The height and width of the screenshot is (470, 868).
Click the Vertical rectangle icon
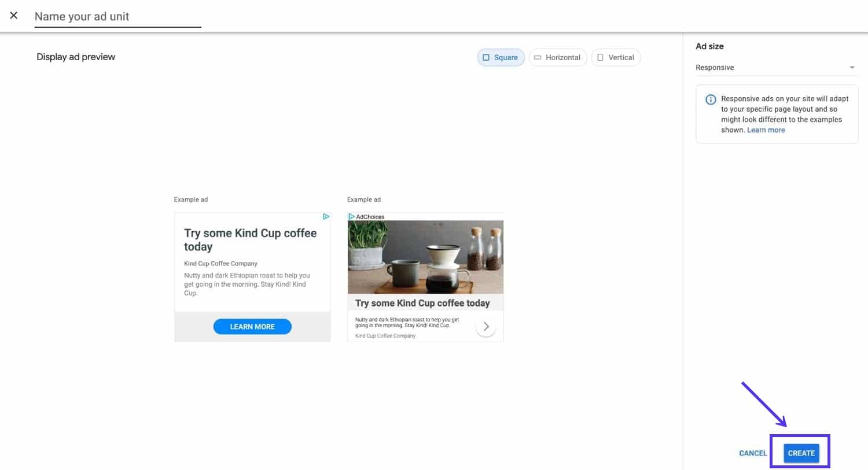tap(600, 57)
